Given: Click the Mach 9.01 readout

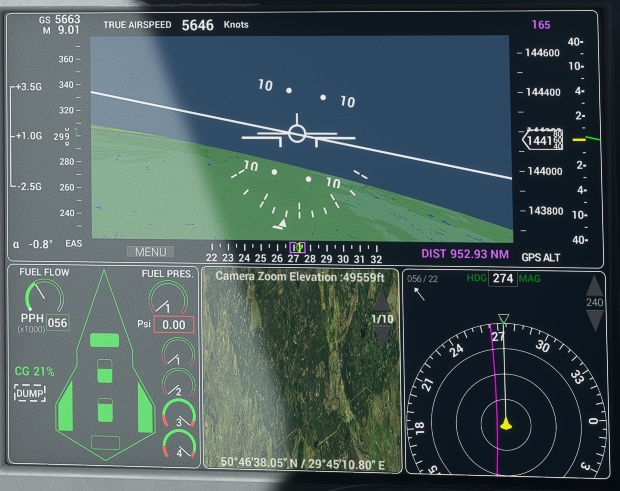Looking at the screenshot, I should click(x=61, y=30).
